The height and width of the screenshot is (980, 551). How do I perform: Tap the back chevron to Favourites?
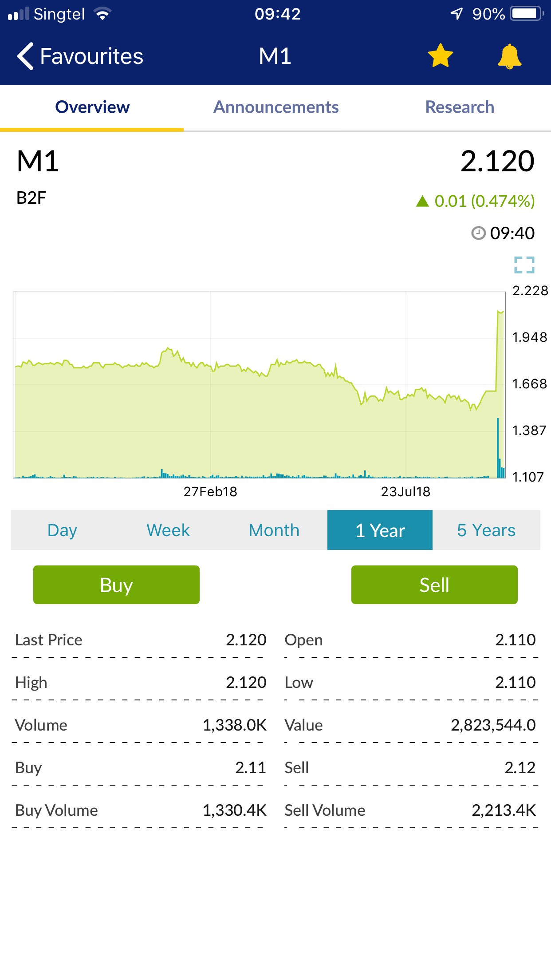tap(26, 56)
